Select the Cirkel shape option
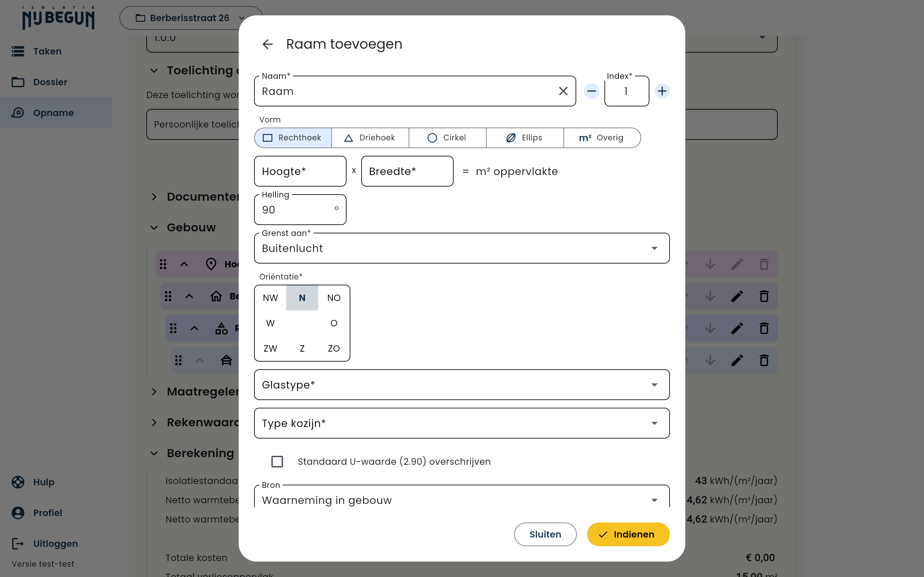 448,138
